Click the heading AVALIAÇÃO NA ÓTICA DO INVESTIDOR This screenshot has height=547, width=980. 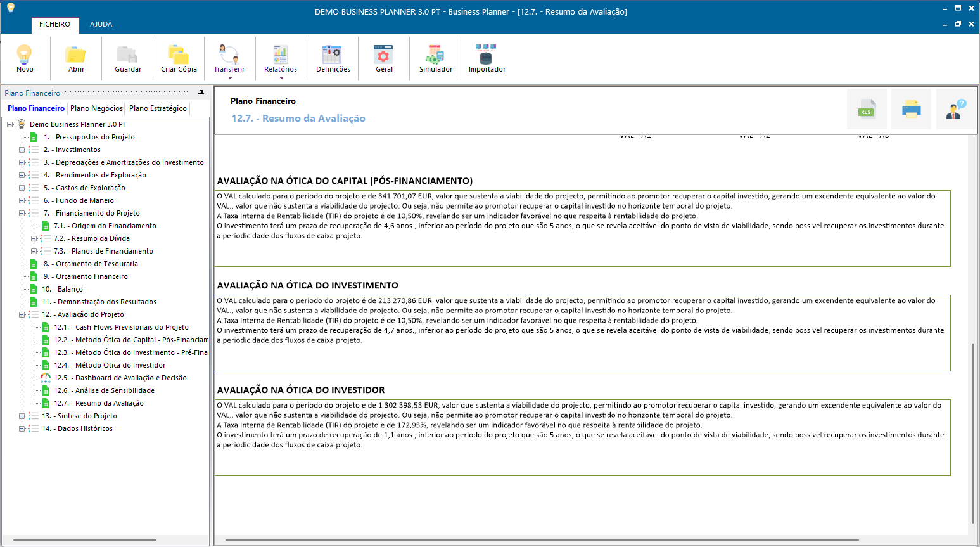301,390
